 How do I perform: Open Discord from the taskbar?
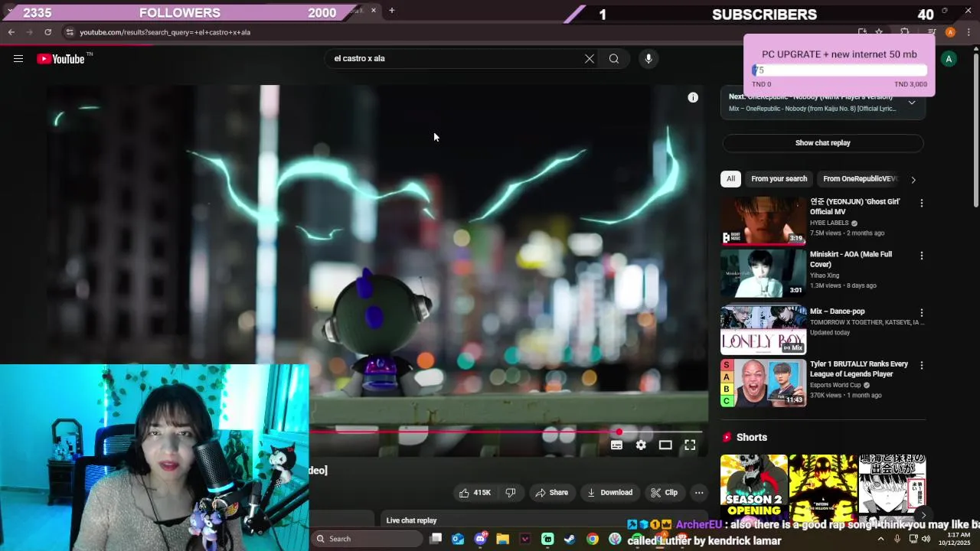480,539
